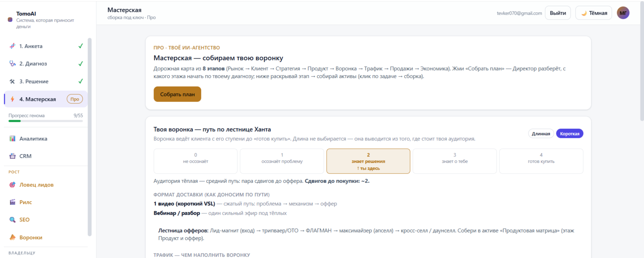Click the Аналитика chart icon
Image resolution: width=644 pixels, height=258 pixels.
click(x=12, y=139)
